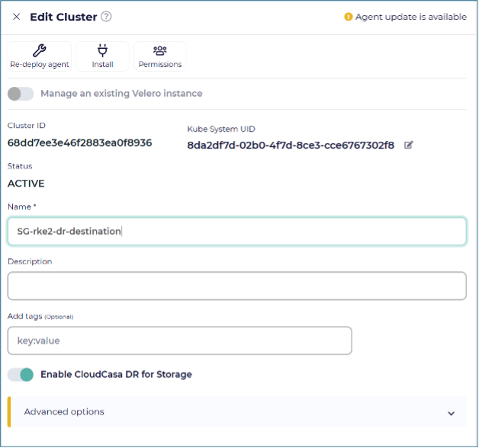Expand the Advanced options section
Image resolution: width=479 pixels, height=448 pixels.
click(64, 411)
